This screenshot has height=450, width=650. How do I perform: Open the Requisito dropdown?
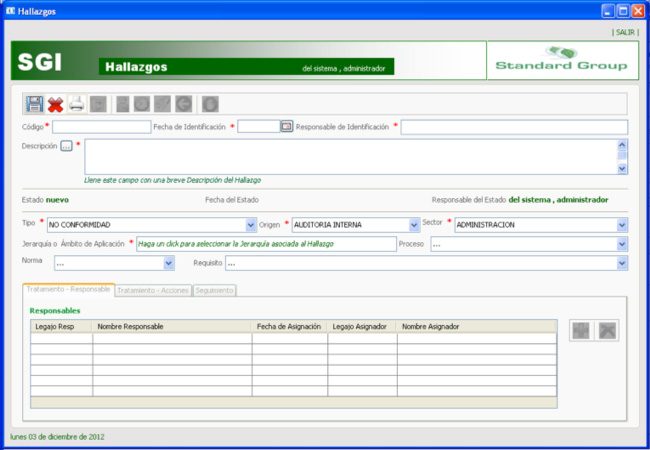622,264
